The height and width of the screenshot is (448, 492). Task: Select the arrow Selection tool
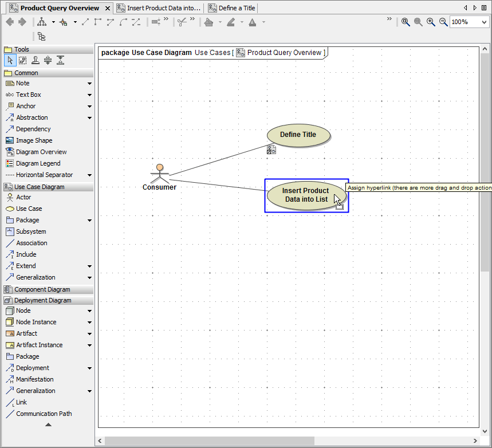pos(10,61)
